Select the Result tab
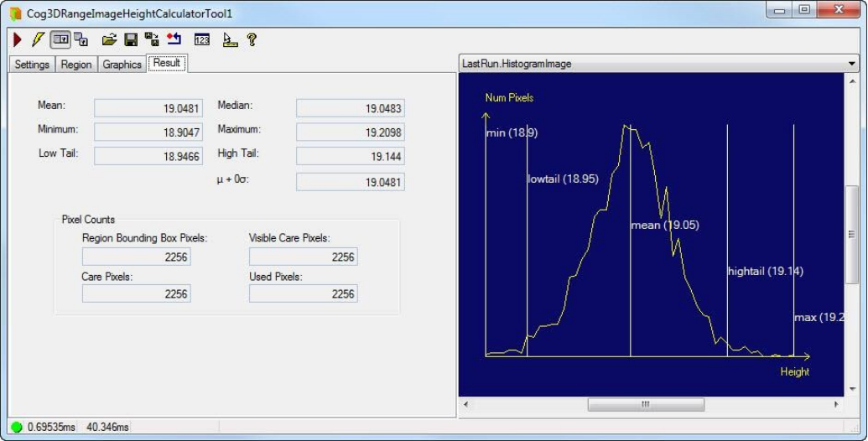This screenshot has height=441, width=868. click(x=167, y=63)
